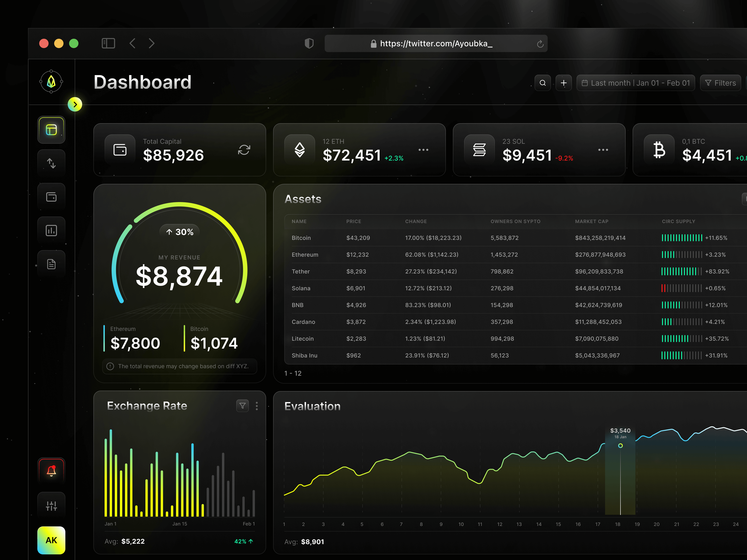This screenshot has width=747, height=560.
Task: Filter the Exchange Rate chart
Action: tap(243, 406)
